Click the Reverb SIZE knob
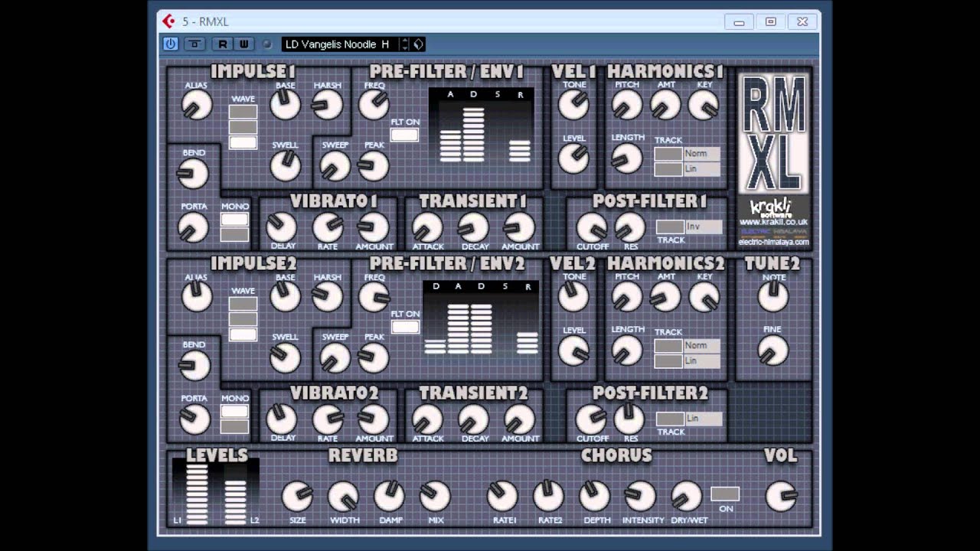Image resolution: width=980 pixels, height=551 pixels. pyautogui.click(x=297, y=496)
